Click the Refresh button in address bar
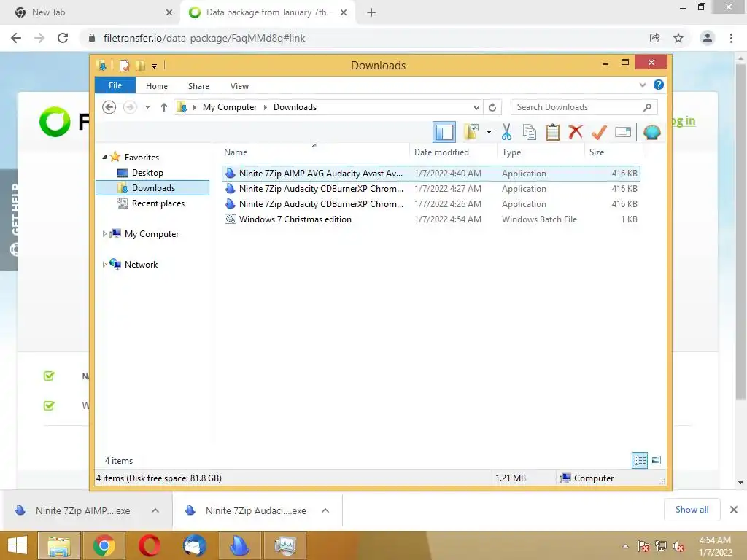 (492, 107)
